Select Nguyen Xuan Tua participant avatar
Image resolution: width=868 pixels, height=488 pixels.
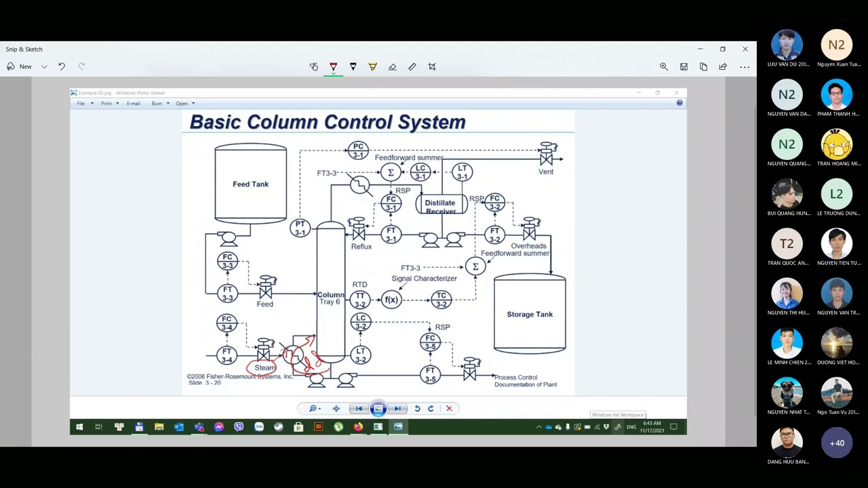pos(837,45)
